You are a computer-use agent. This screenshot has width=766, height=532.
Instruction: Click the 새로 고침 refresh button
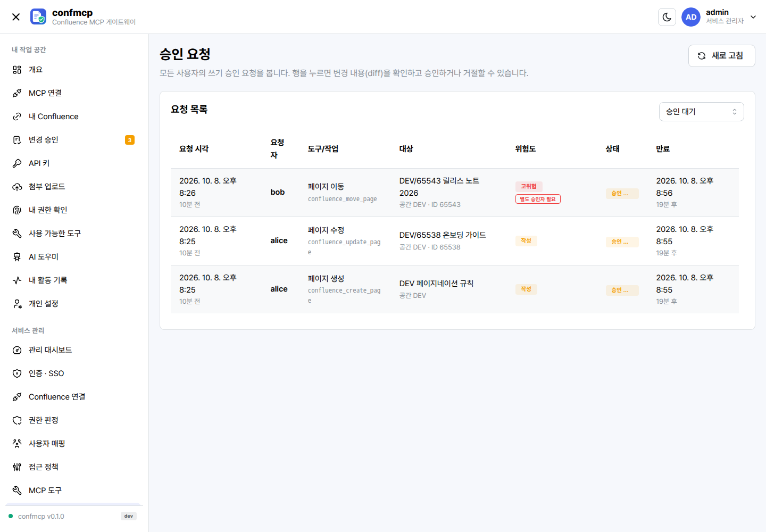point(721,56)
